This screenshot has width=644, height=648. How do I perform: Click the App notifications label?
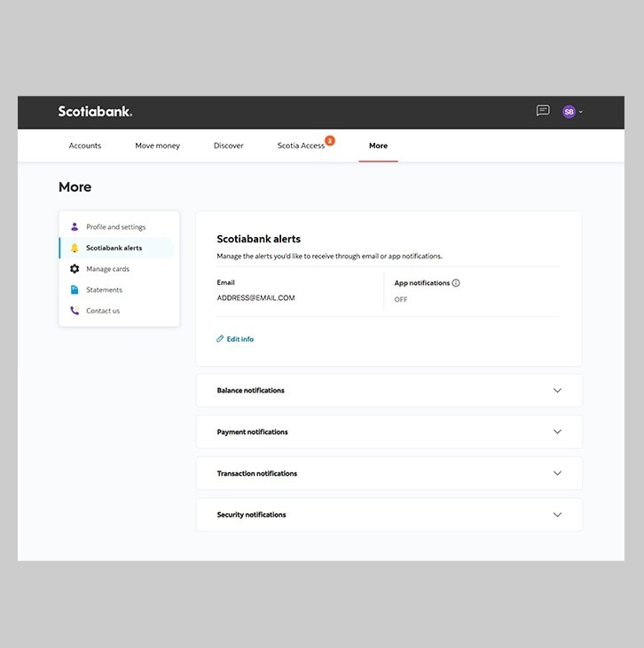(421, 282)
